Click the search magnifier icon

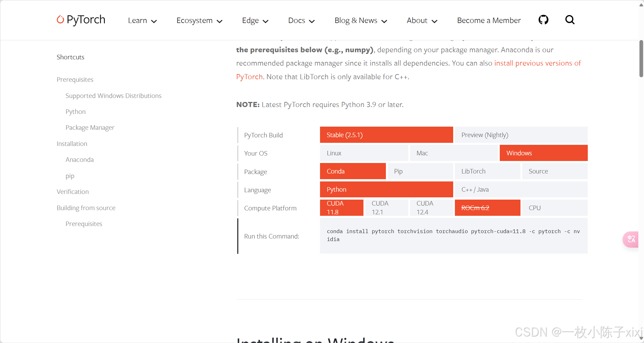tap(570, 20)
